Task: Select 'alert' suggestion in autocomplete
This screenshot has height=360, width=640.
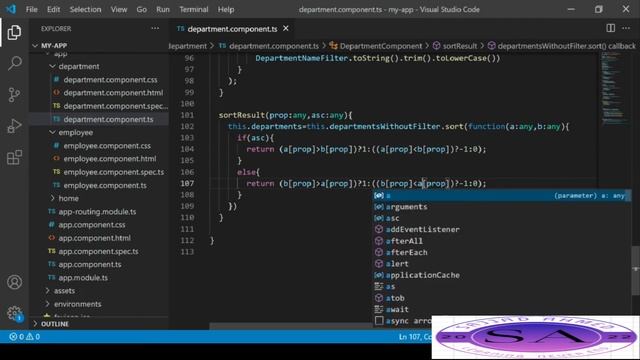Action: coord(502,264)
